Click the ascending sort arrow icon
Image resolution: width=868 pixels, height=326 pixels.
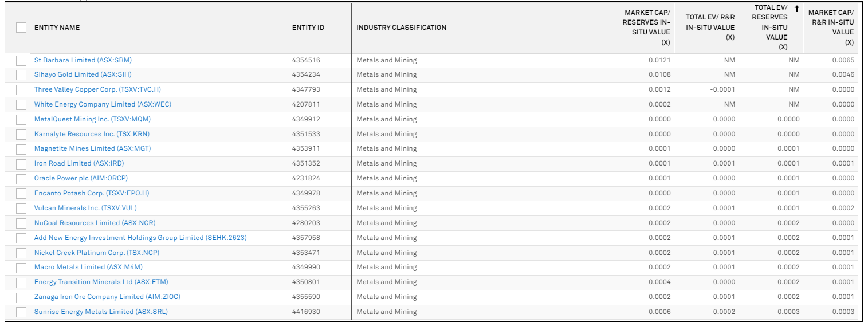point(796,8)
